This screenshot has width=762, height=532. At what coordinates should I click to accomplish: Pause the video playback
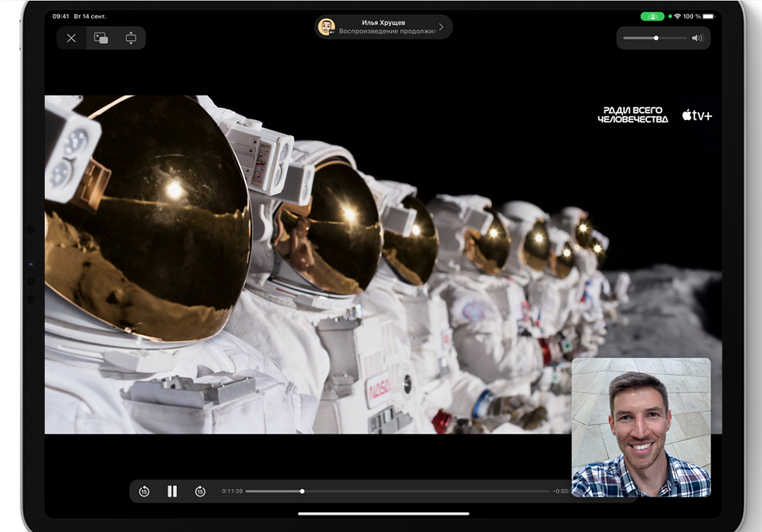tap(172, 492)
